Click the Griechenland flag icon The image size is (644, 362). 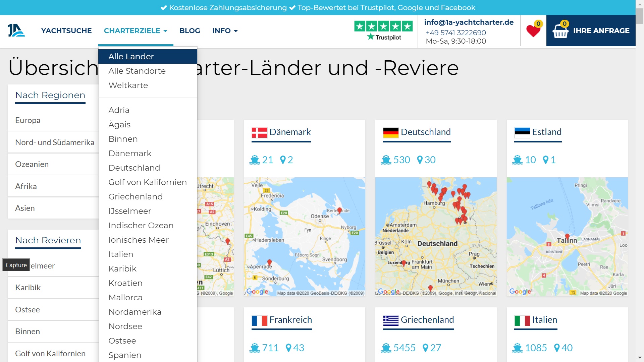click(x=391, y=321)
